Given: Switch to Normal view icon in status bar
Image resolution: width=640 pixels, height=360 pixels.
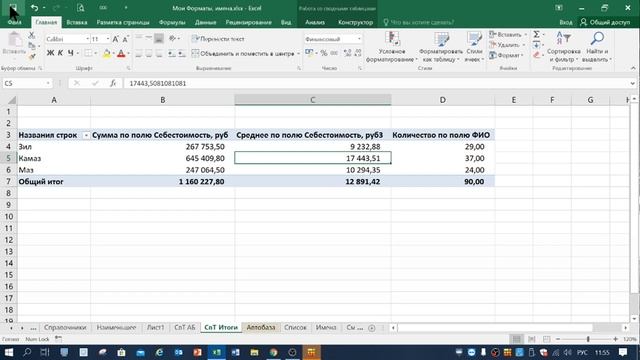Looking at the screenshot, I should coord(516,339).
